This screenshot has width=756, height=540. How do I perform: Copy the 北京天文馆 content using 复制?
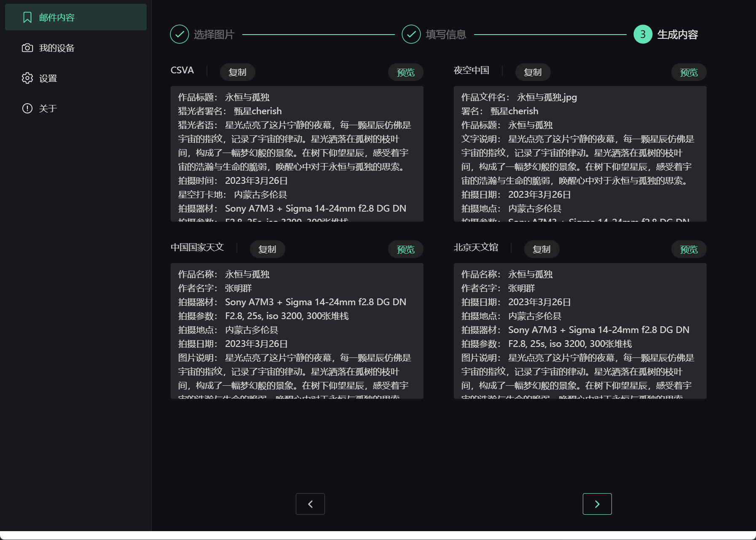pyautogui.click(x=542, y=249)
